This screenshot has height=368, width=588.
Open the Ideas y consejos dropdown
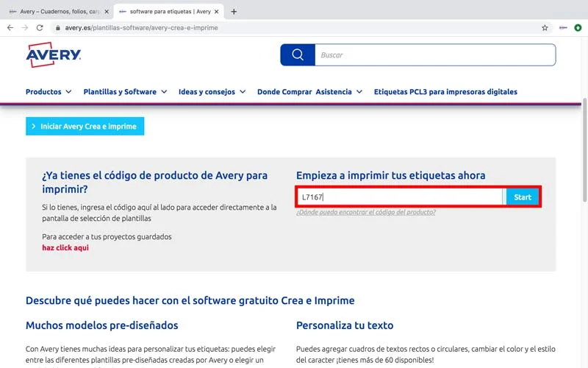212,91
